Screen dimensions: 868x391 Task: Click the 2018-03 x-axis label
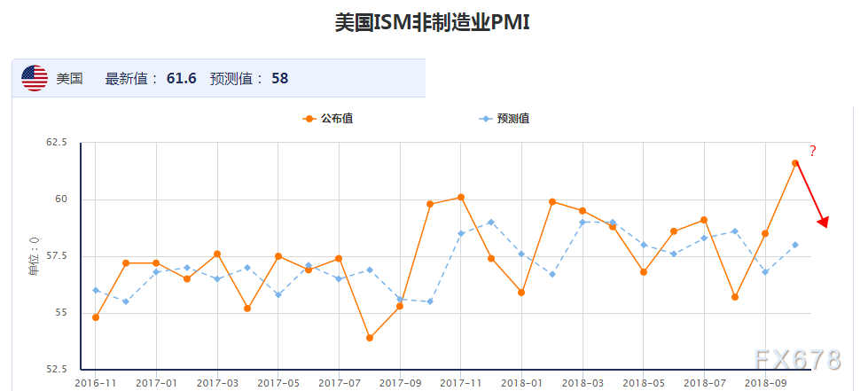pyautogui.click(x=583, y=383)
